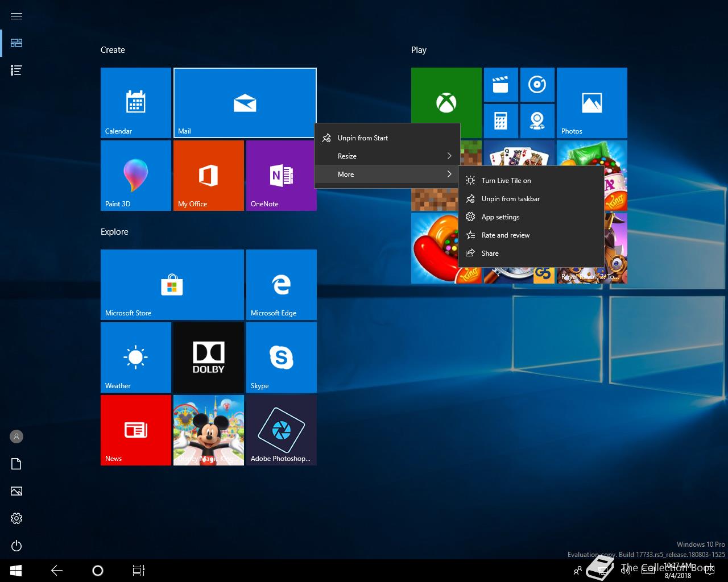Open the Maps tile
Viewport: 728px width, 582px height.
coord(537,120)
